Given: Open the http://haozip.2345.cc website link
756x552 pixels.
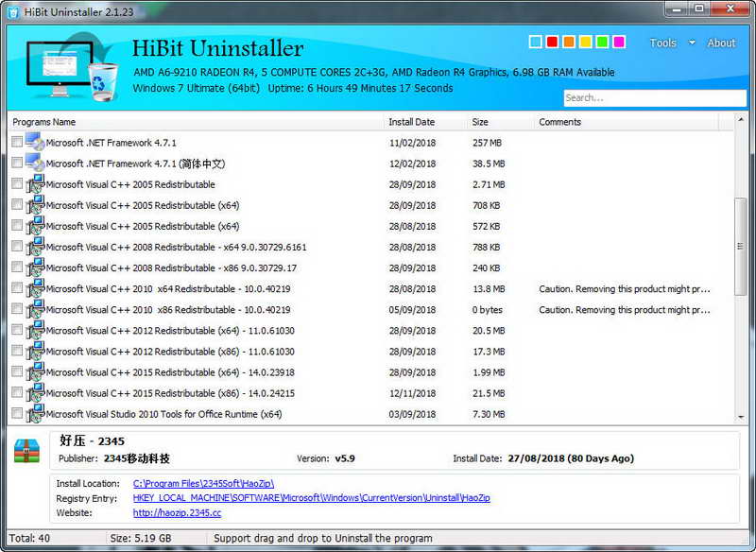Looking at the screenshot, I should pyautogui.click(x=177, y=512).
